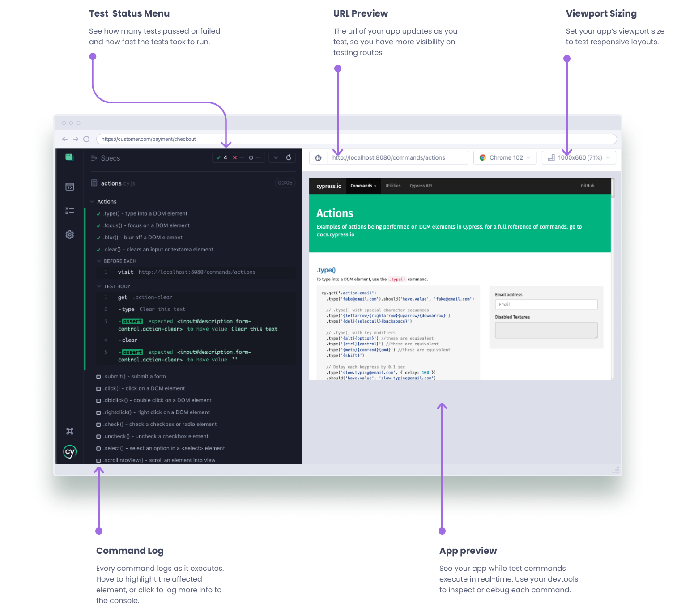Open the 1000x660 viewport size dropdown
This screenshot has width=677, height=616.
[579, 157]
